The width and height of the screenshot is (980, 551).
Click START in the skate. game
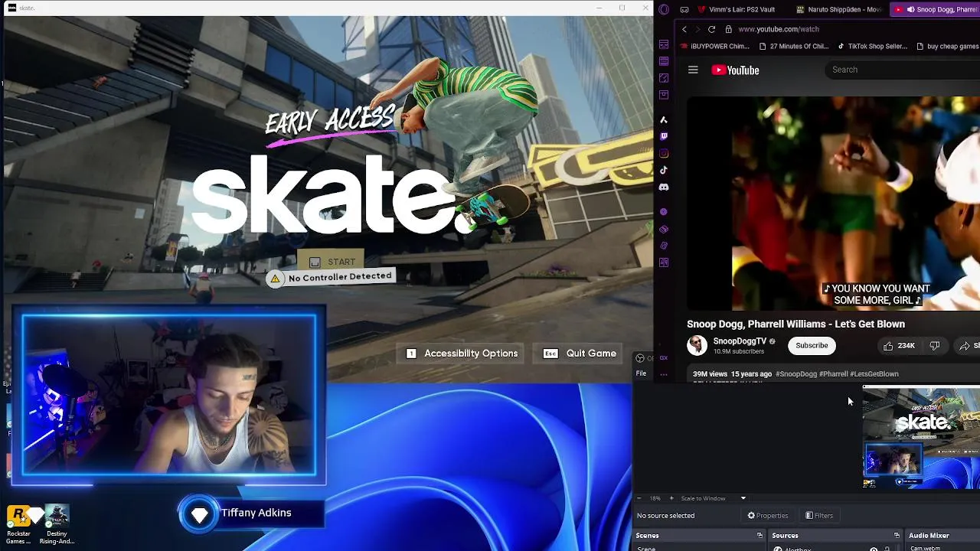(x=332, y=262)
